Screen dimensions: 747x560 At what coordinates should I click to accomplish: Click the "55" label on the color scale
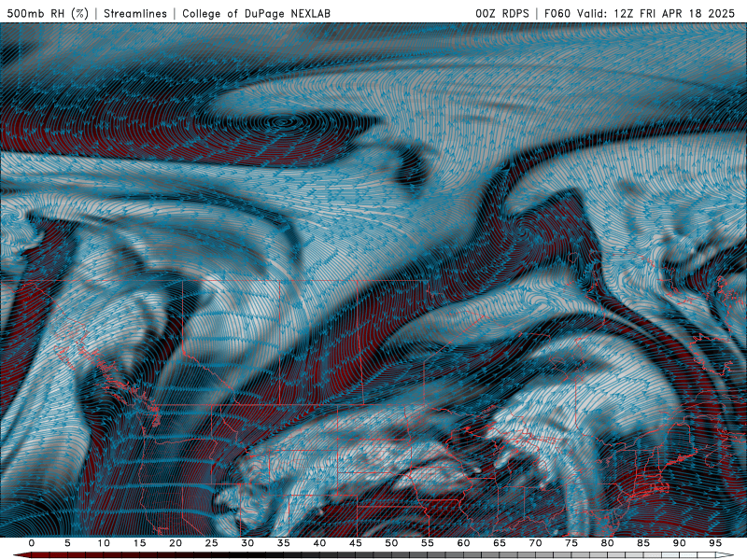pyautogui.click(x=428, y=543)
